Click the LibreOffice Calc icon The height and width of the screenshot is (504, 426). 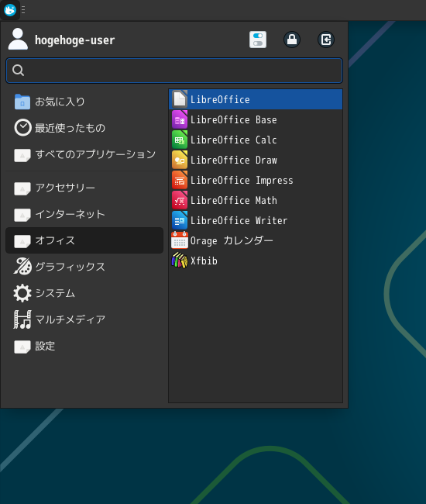[x=180, y=140]
